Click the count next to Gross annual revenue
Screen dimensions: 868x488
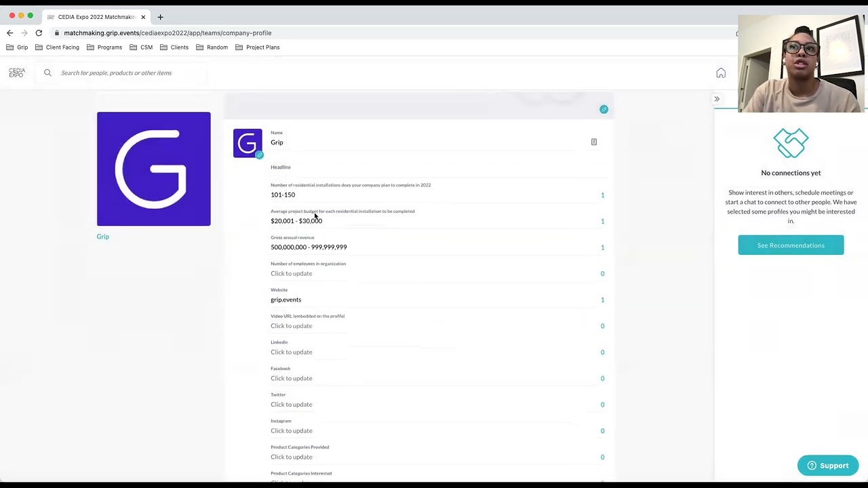tap(602, 247)
